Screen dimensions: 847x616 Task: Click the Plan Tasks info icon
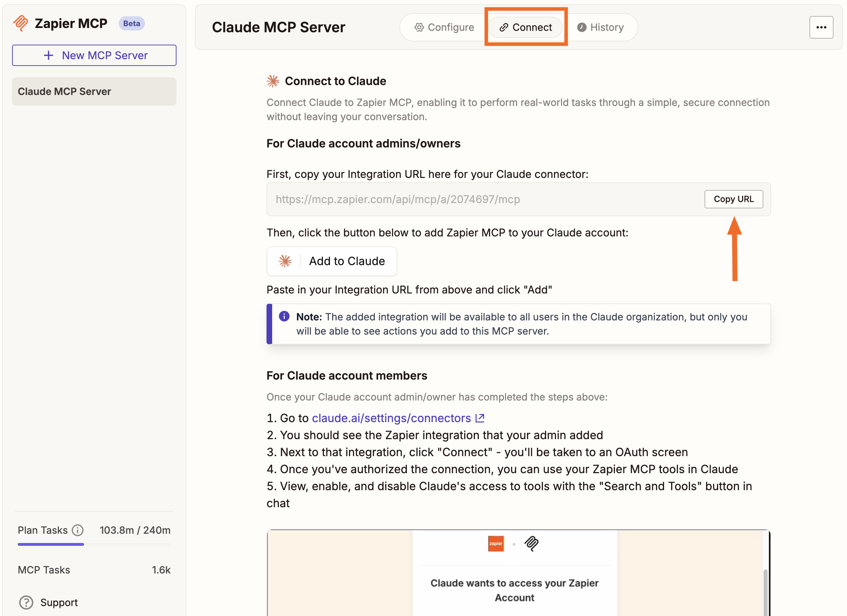point(78,530)
